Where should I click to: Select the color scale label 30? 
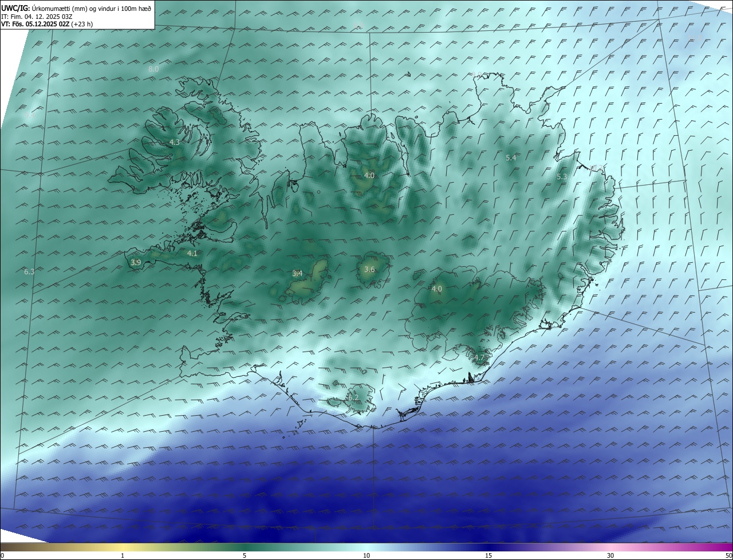point(610,555)
